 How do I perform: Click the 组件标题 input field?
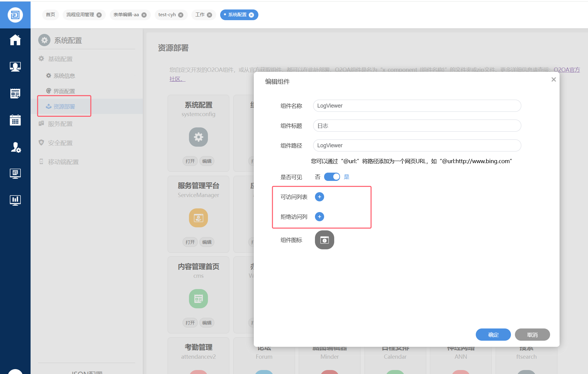[x=417, y=126]
